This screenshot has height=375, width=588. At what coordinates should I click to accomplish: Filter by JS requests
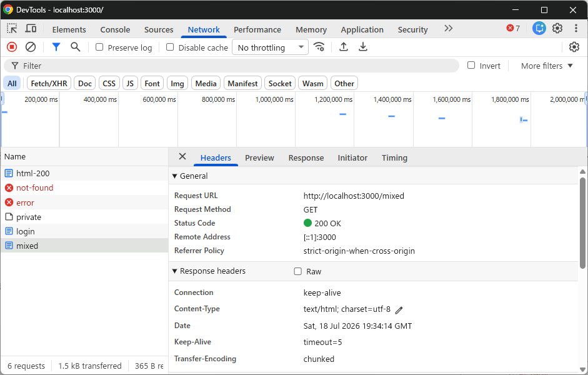[x=130, y=83]
